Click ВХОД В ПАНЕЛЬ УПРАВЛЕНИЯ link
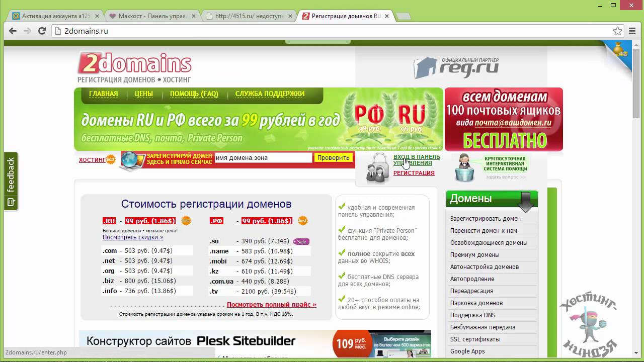Viewport: 644px width, 362px height. tap(417, 160)
